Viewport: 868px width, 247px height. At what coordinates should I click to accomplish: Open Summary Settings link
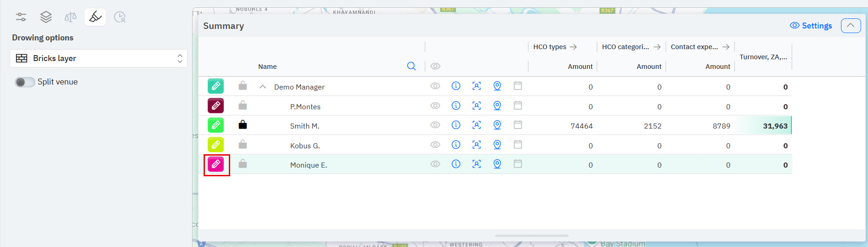[811, 26]
